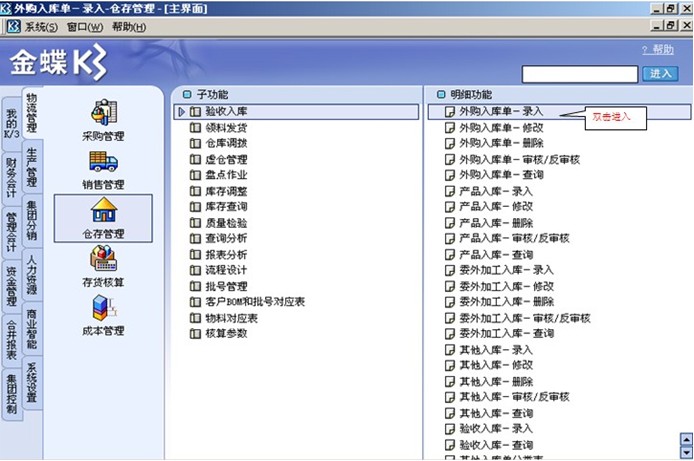Click the document icon beside 产品入库－录入

pos(449,191)
